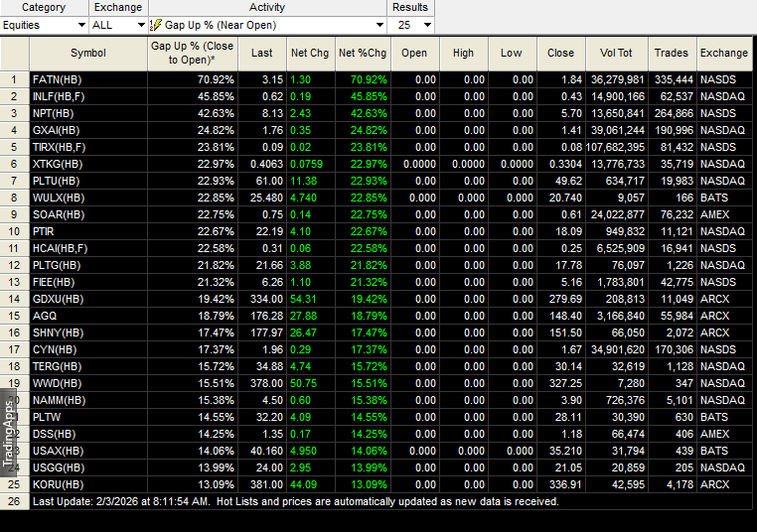Sort by Gap Up % (Close to Open) header
Screen dimensions: 757x532
point(193,53)
